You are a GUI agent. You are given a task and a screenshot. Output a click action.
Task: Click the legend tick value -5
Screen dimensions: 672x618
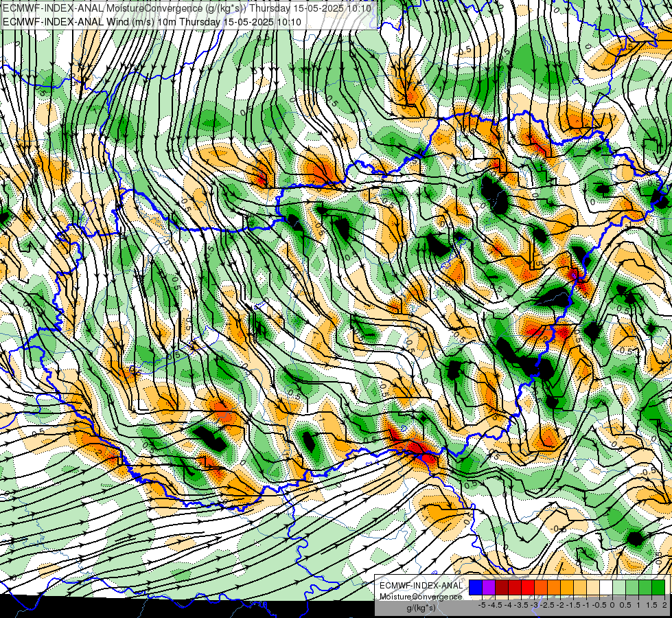482,605
